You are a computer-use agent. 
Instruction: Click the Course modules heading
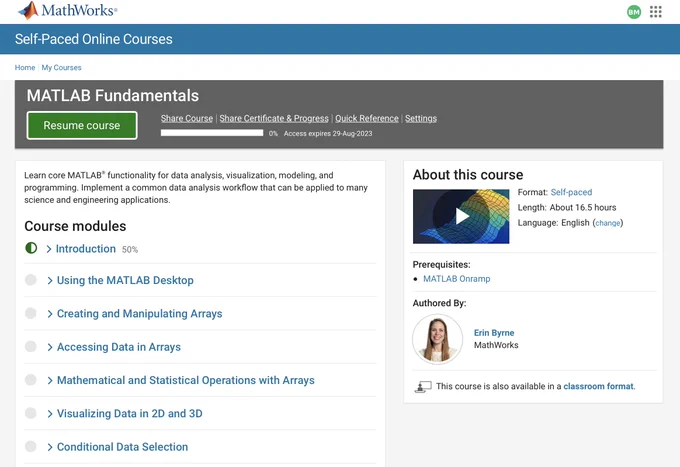pos(75,226)
